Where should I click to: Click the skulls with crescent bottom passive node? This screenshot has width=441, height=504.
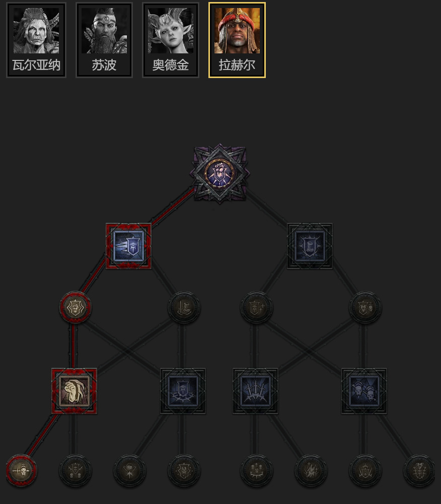[x=256, y=471]
